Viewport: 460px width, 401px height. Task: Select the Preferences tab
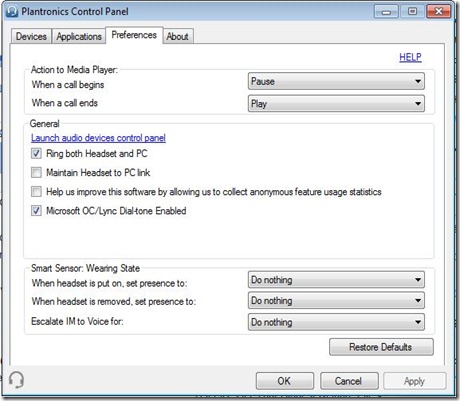point(134,35)
